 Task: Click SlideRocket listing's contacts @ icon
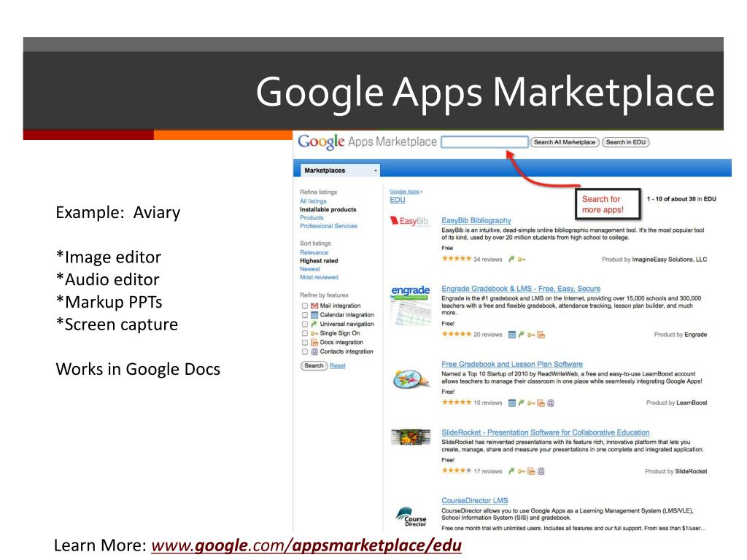pyautogui.click(x=541, y=471)
